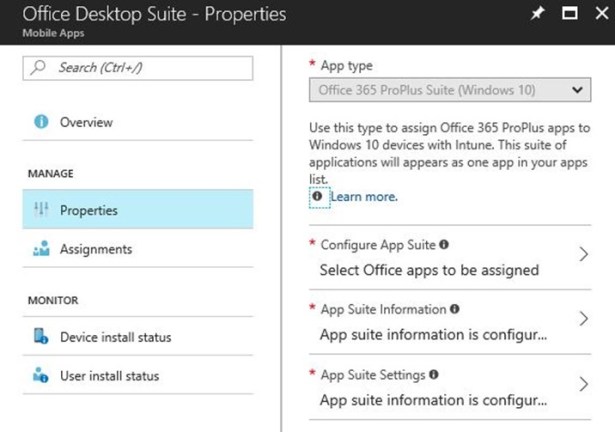The image size is (615, 432).
Task: Click the User install status icon
Action: [x=41, y=376]
